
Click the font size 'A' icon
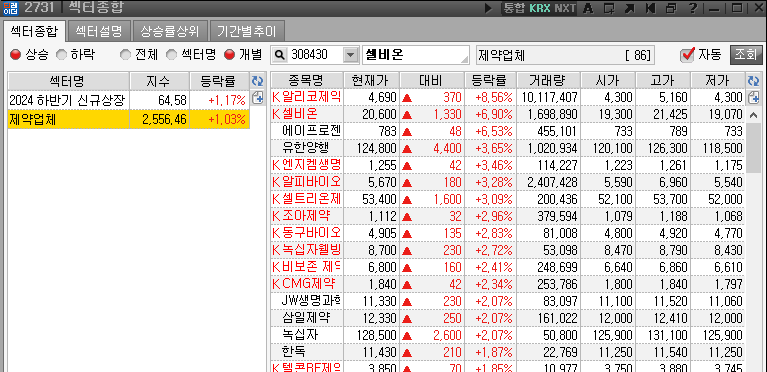click(589, 8)
